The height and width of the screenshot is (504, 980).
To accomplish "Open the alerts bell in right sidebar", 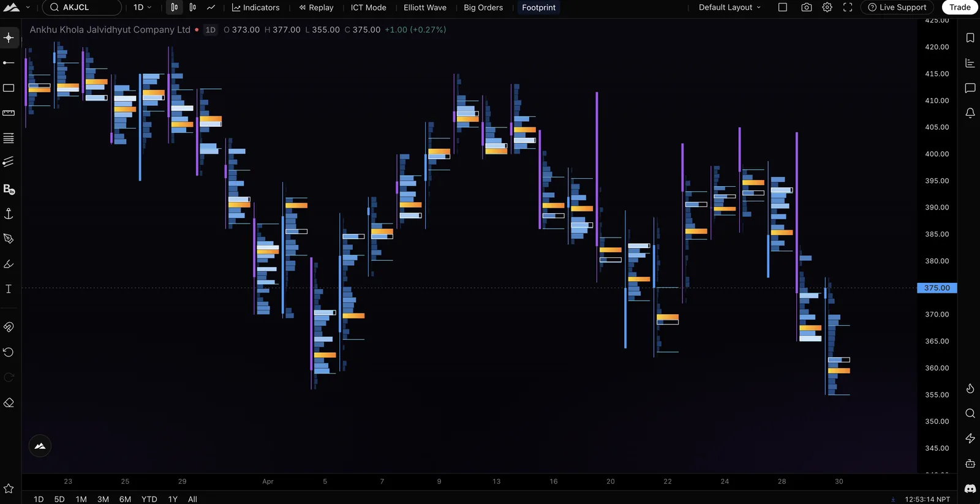I will pyautogui.click(x=970, y=113).
